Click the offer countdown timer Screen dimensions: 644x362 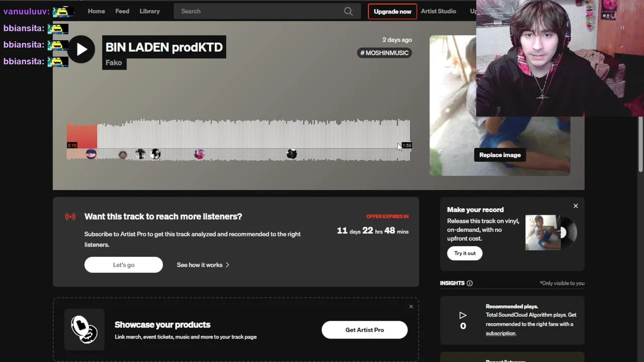click(373, 231)
